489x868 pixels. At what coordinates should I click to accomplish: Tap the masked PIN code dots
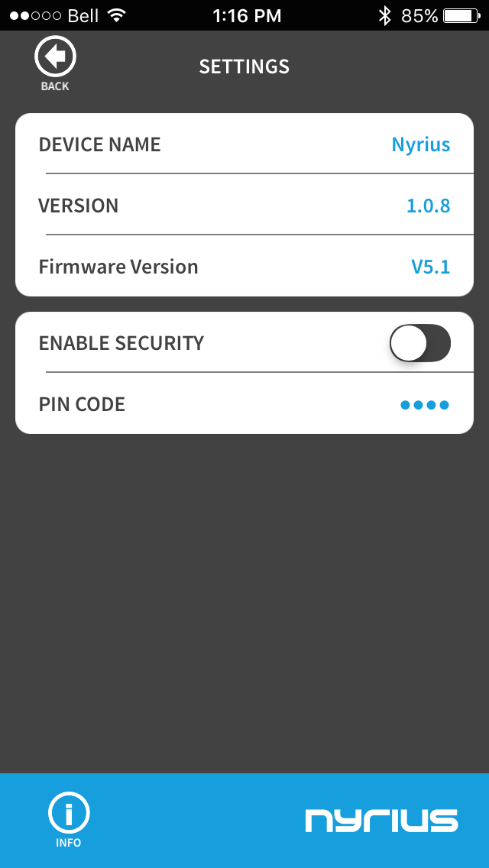(425, 404)
